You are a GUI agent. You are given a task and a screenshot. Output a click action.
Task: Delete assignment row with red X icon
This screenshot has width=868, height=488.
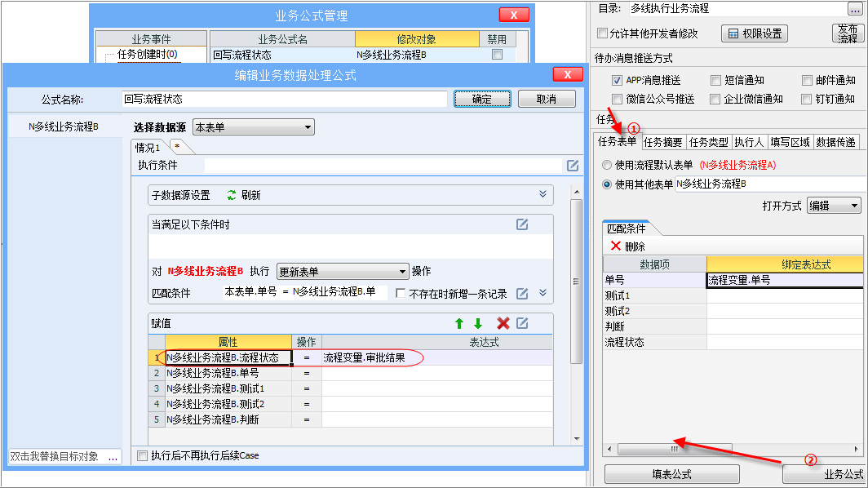[503, 323]
